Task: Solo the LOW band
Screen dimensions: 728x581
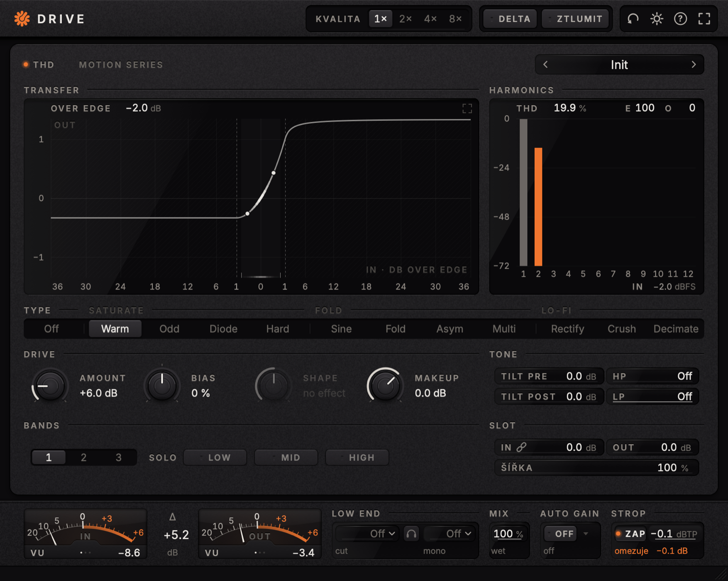Action: (x=215, y=457)
